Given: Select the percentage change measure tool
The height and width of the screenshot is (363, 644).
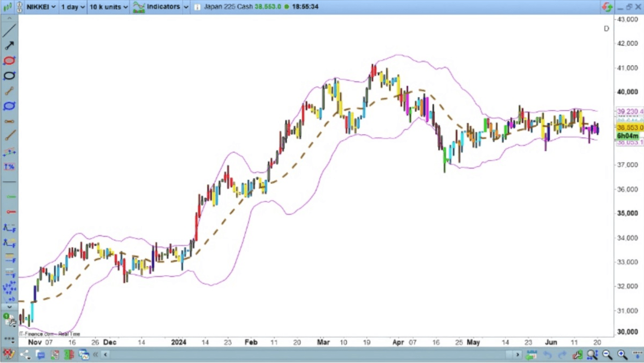Looking at the screenshot, I should pos(9,167).
